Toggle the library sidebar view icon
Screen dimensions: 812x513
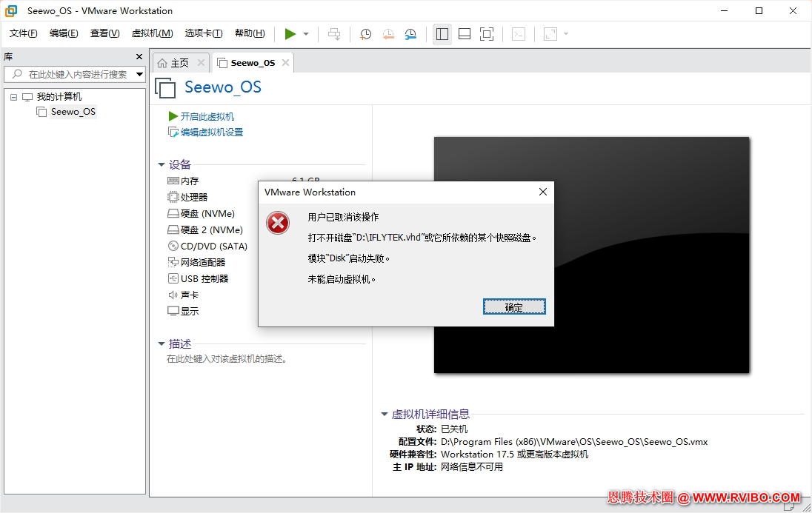click(442, 34)
